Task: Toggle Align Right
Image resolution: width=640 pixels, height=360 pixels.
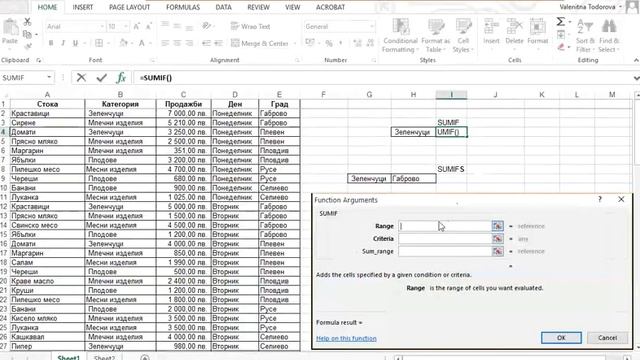Action: coord(189,43)
